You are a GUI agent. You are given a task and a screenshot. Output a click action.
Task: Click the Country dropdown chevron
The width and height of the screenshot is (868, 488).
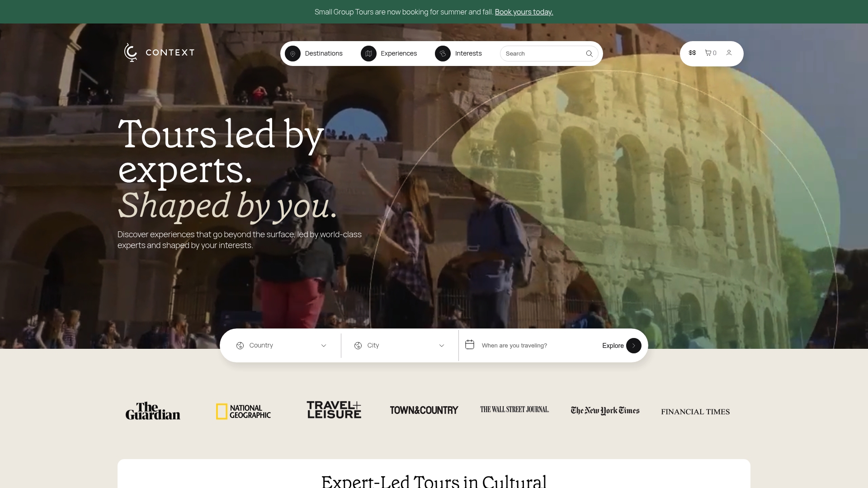tap(324, 346)
